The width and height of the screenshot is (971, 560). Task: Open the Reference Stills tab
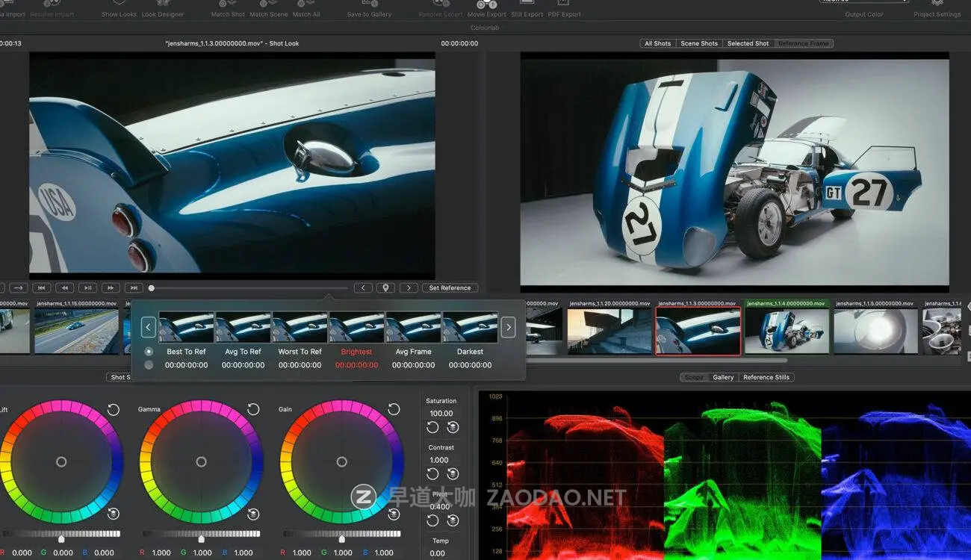click(x=766, y=377)
